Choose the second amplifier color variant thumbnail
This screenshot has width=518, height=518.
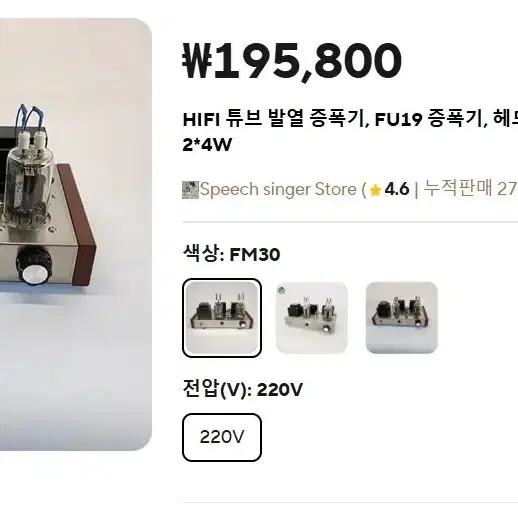pyautogui.click(x=312, y=318)
